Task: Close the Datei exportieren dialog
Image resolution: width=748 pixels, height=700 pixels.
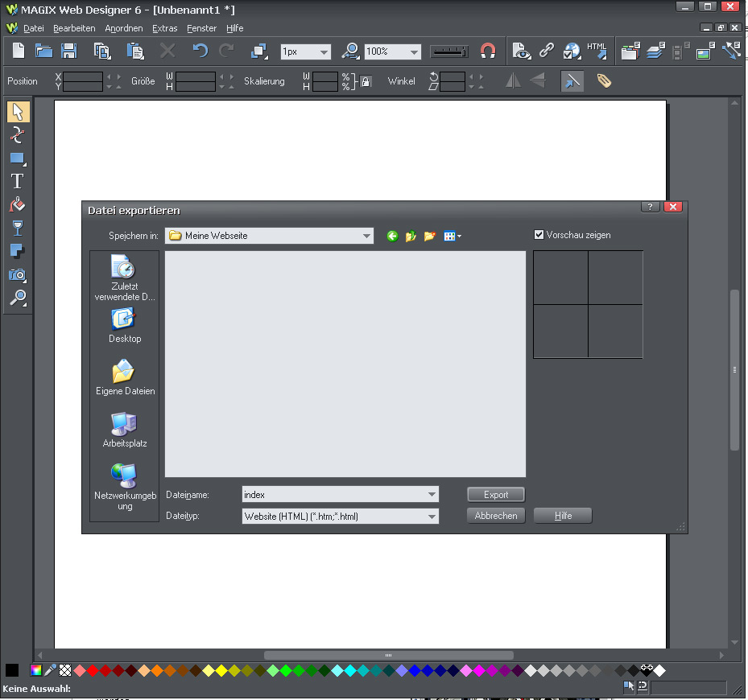Action: pos(672,207)
